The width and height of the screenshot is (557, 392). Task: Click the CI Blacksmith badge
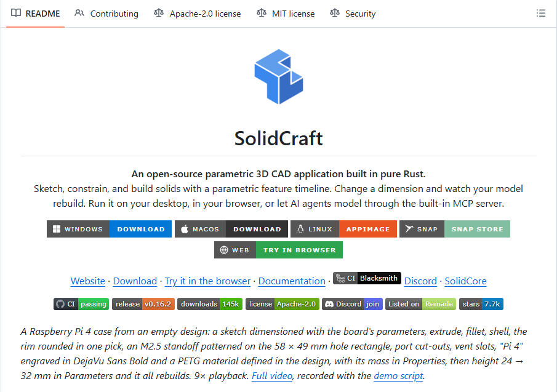[x=367, y=278]
